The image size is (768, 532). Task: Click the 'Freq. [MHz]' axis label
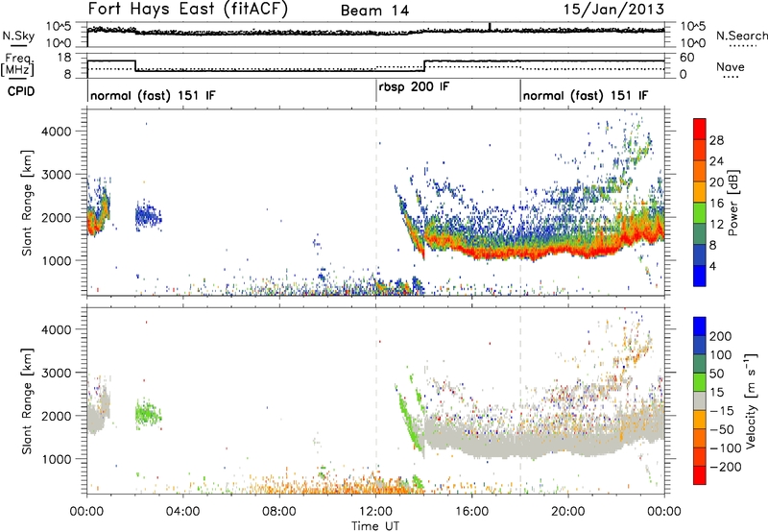[19, 64]
